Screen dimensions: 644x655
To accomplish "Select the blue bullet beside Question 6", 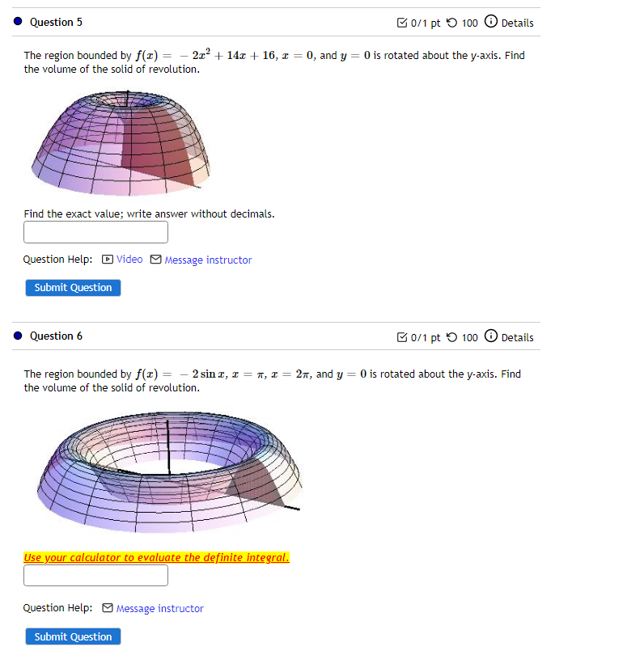I will click(x=16, y=336).
